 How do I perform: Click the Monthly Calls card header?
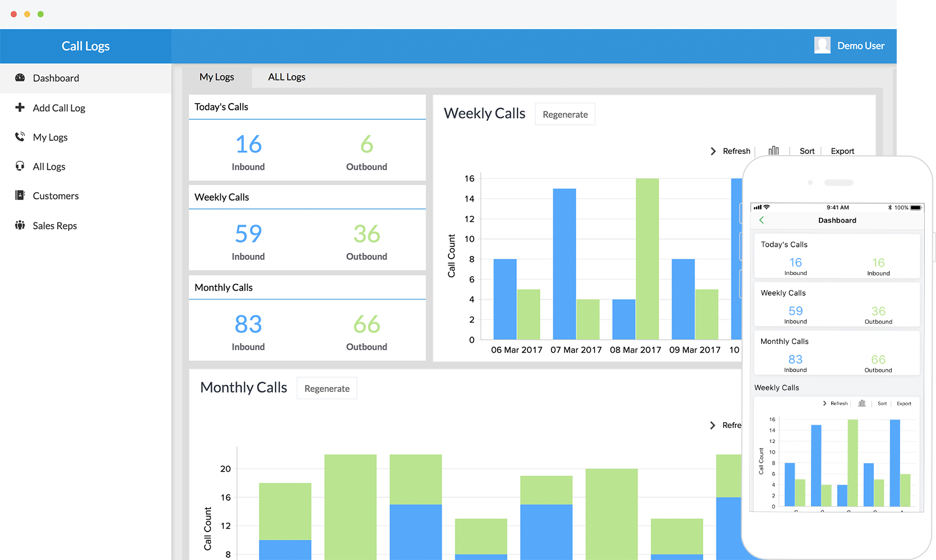307,287
